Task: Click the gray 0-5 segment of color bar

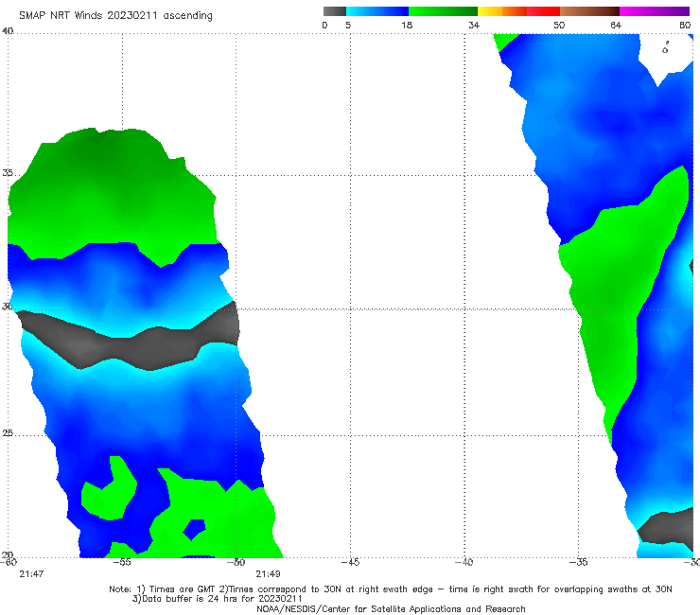Action: [335, 11]
